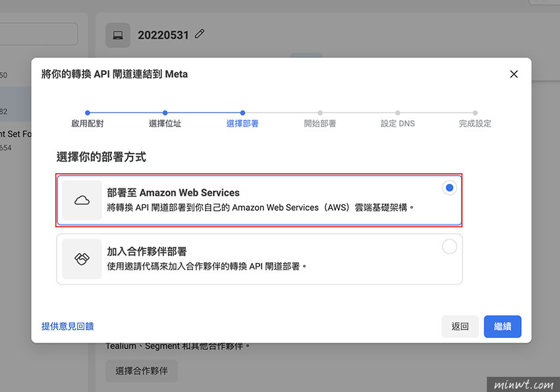The image size is (560, 392).
Task: Open the 提供意見回饋 link
Action: coord(67,326)
